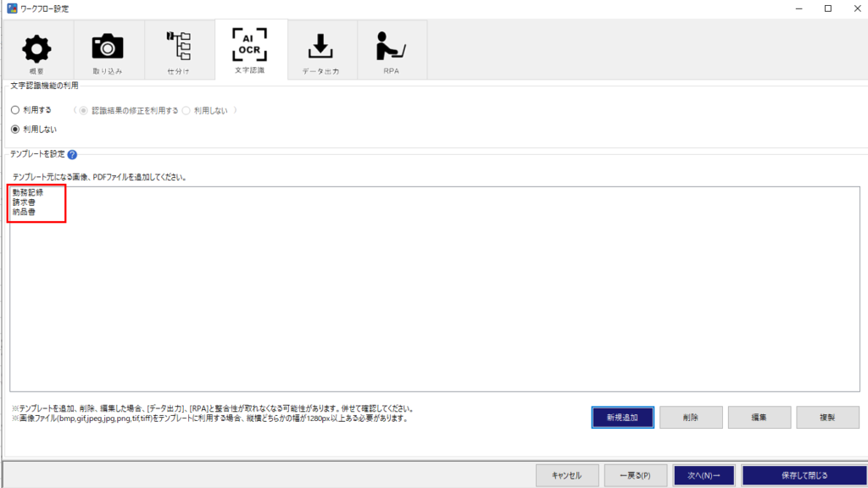The image size is (868, 488).
Task: Maximize the ワークフロー設定 window
Action: click(x=828, y=8)
